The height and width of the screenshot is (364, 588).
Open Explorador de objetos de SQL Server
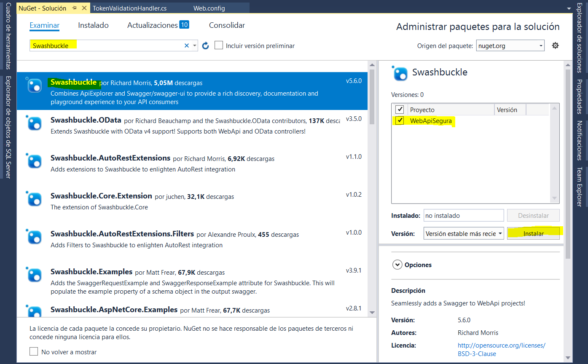pos(8,127)
